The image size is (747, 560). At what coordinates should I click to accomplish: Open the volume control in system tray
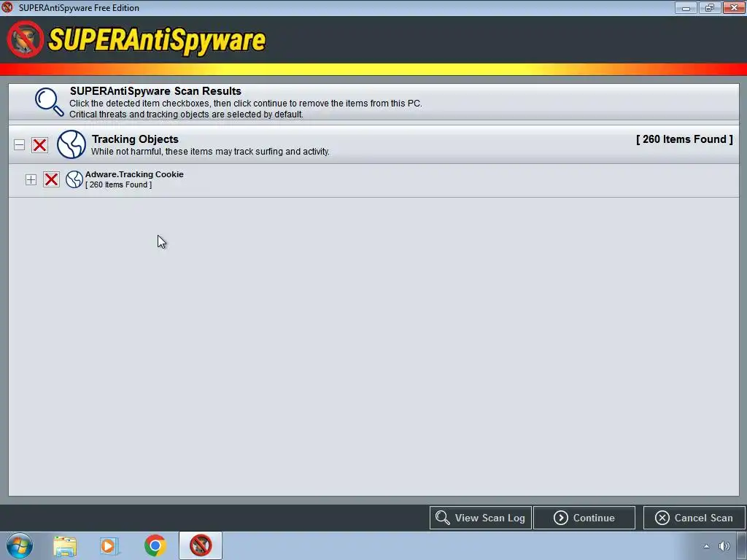(724, 546)
